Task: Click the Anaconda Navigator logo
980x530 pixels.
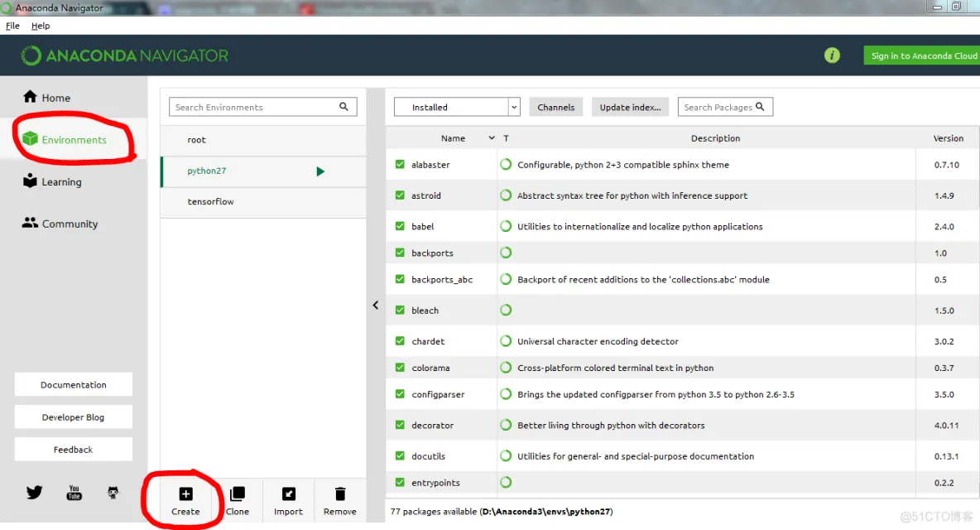Action: coord(124,55)
